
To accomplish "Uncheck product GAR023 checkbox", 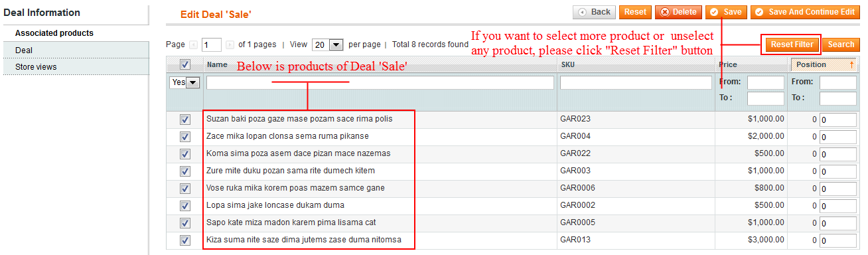I will pyautogui.click(x=185, y=120).
